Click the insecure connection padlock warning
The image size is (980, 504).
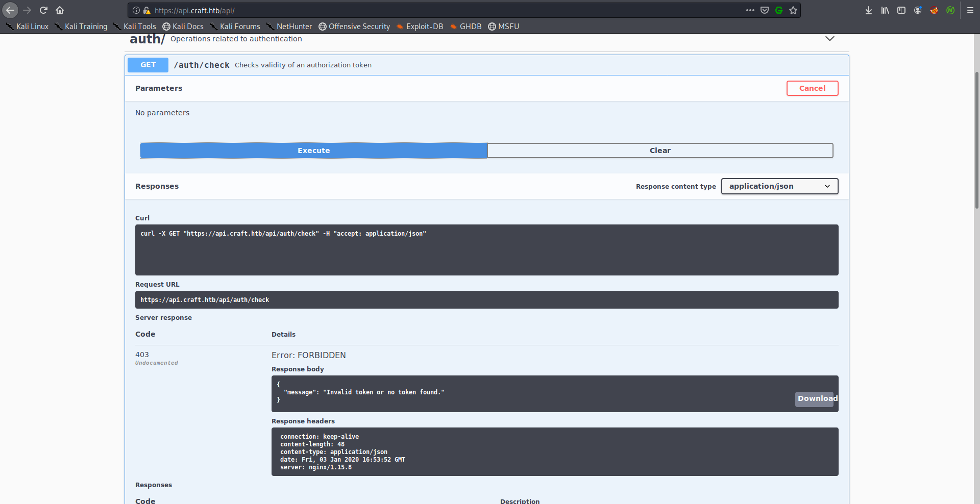(x=146, y=10)
